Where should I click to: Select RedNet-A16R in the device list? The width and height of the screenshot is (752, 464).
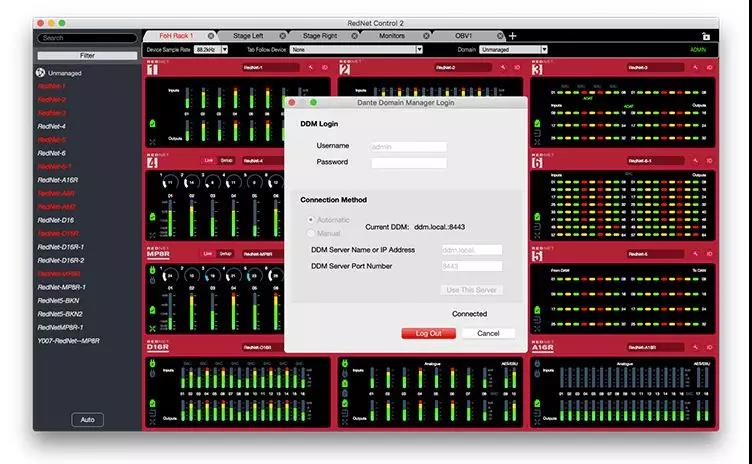pyautogui.click(x=58, y=180)
